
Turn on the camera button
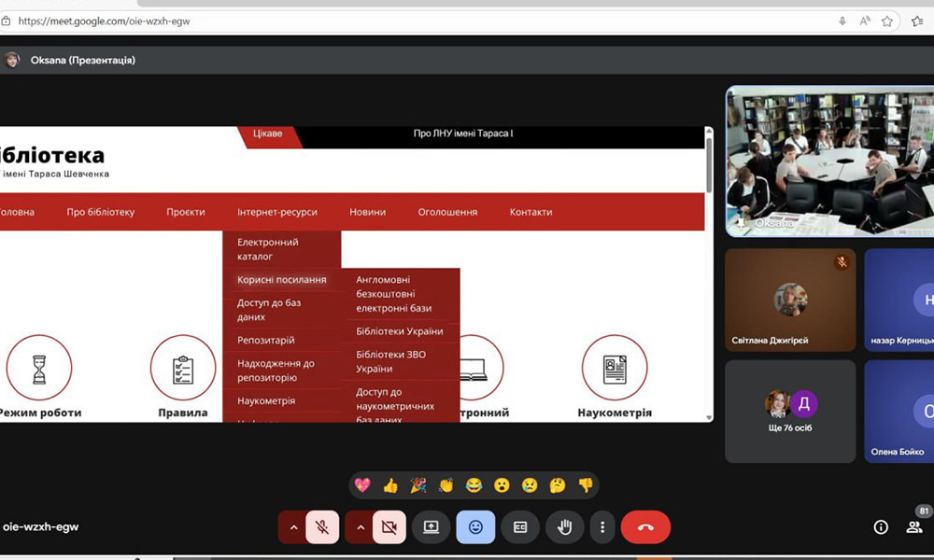(389, 526)
